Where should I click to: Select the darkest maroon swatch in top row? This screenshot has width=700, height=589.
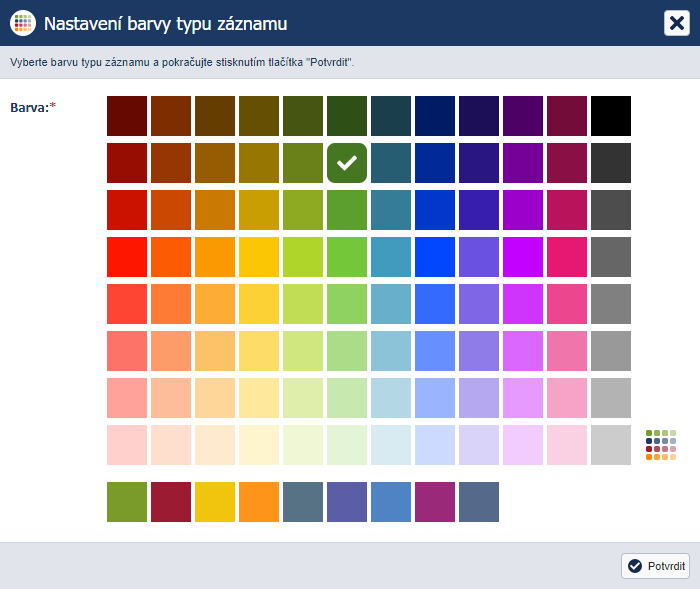tap(127, 116)
